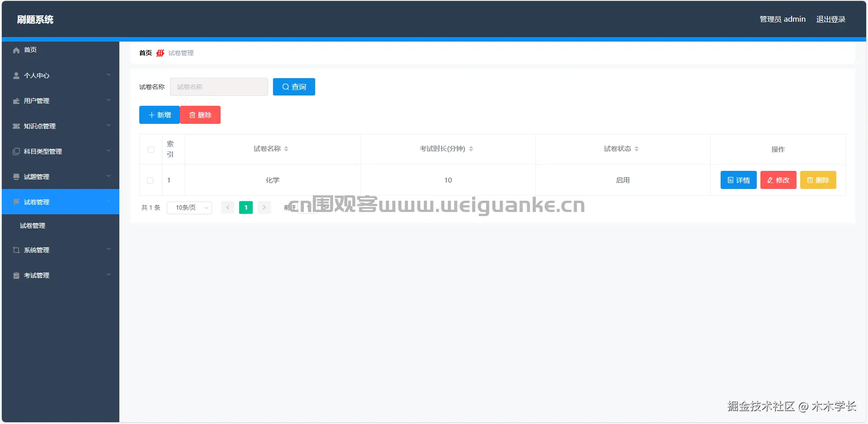Click 详情 button for 化学 row
This screenshot has height=424, width=868.
(x=738, y=180)
